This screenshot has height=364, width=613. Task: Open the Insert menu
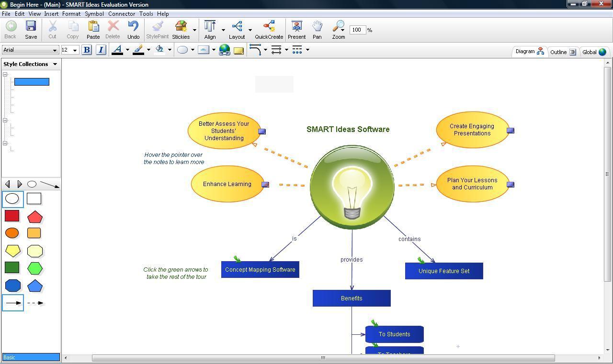(x=51, y=14)
